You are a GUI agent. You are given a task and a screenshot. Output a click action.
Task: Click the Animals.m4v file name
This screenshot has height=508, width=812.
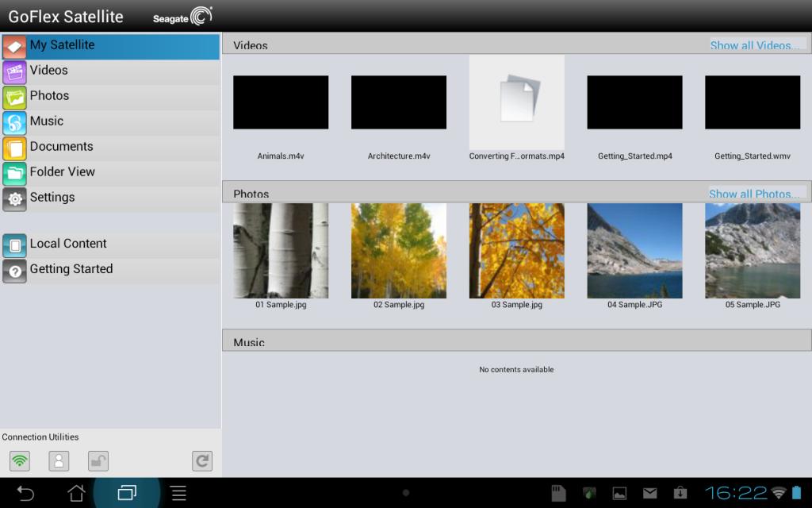click(x=281, y=156)
